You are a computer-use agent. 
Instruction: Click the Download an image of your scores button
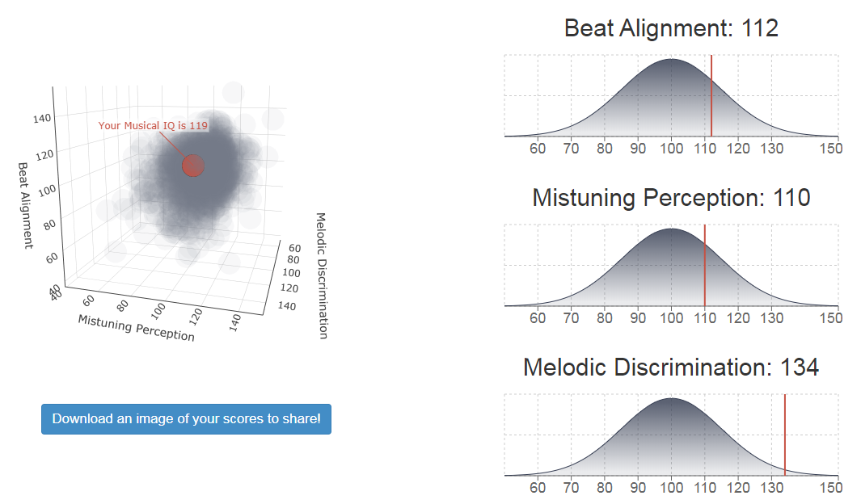point(186,419)
